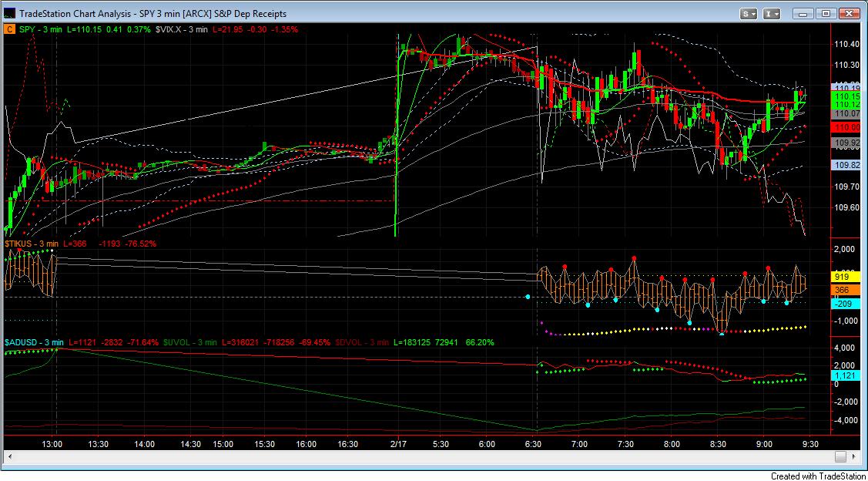Minimize the chart analysis window
The image size is (868, 481).
(x=804, y=13)
